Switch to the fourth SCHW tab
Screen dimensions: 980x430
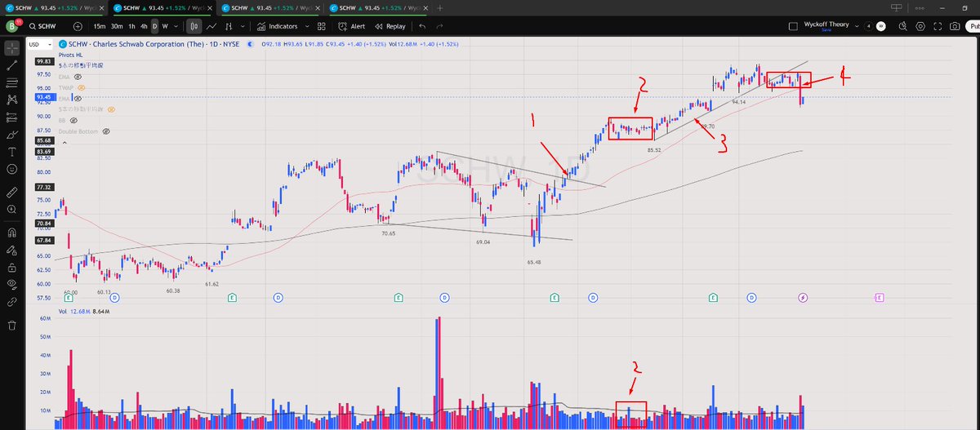pos(377,7)
